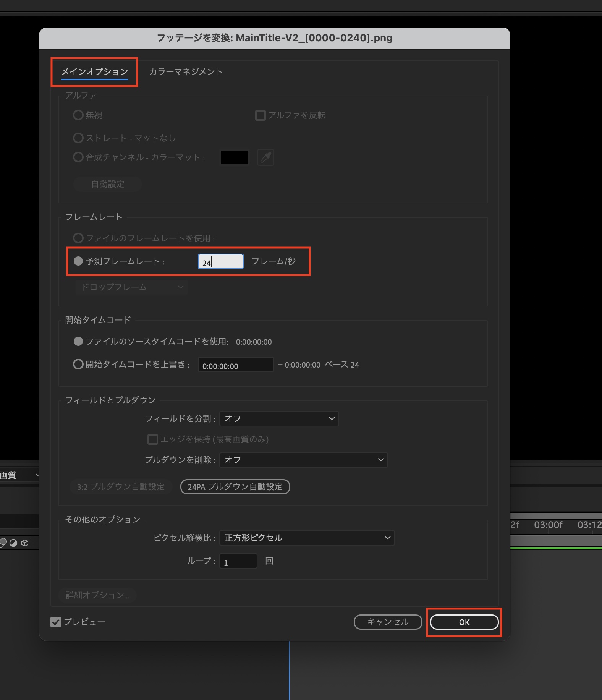The width and height of the screenshot is (602, 700).
Task: Select the 予測フレームレート radio button
Action: (x=78, y=261)
